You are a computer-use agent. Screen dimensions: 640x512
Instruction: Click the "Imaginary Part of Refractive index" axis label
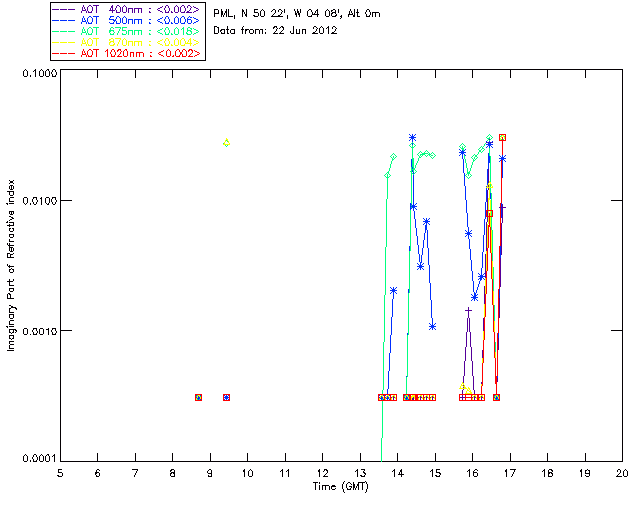pos(11,265)
